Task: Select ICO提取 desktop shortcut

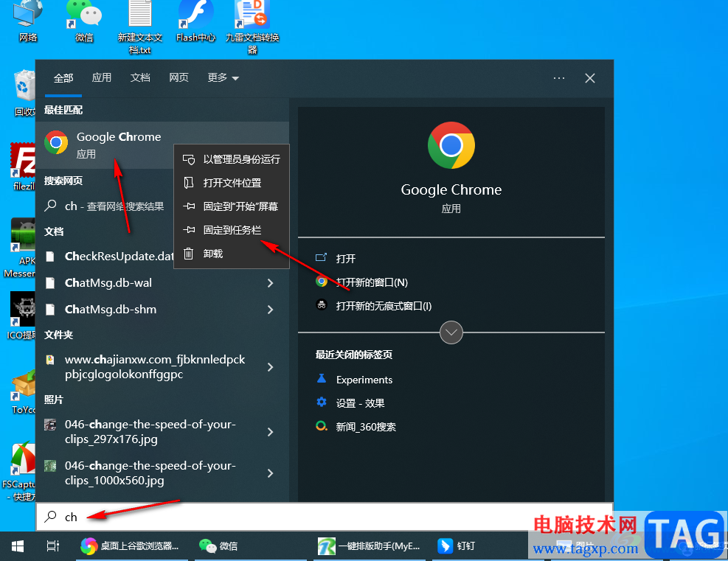Action: [21, 316]
